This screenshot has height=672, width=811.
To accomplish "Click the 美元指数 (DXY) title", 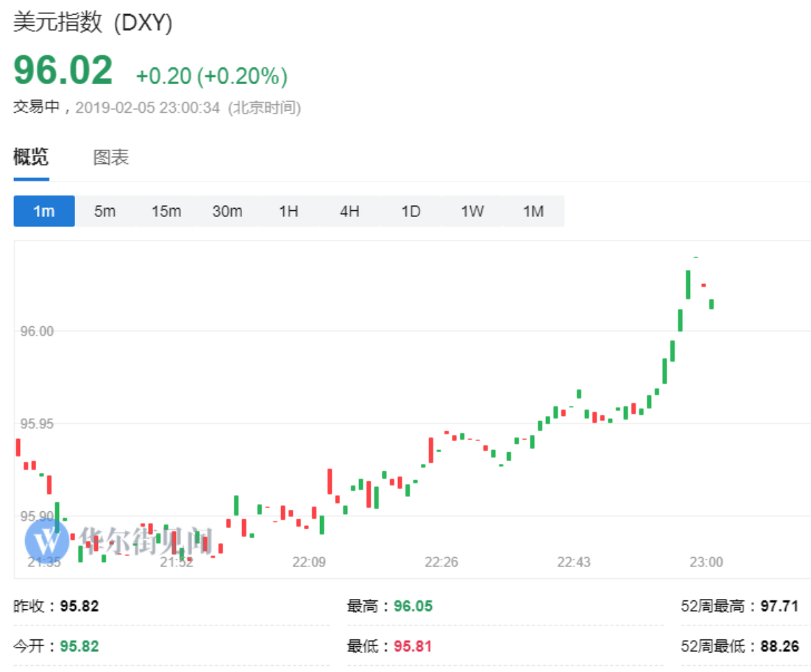I will point(93,23).
